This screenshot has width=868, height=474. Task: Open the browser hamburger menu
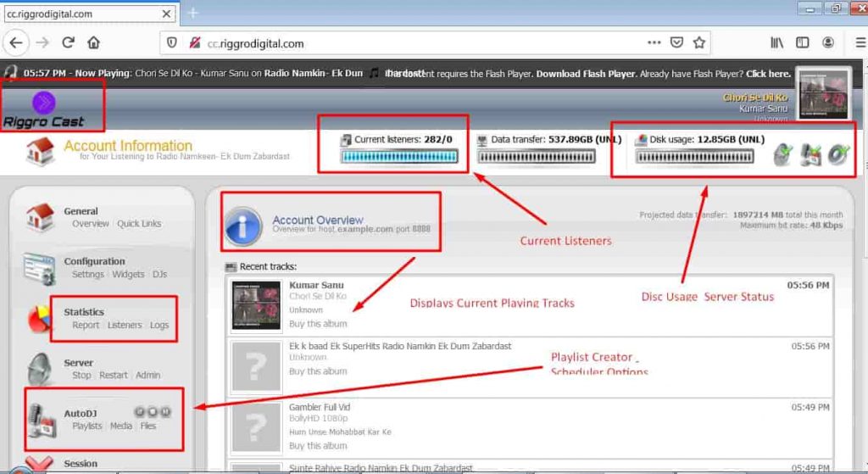tap(860, 42)
